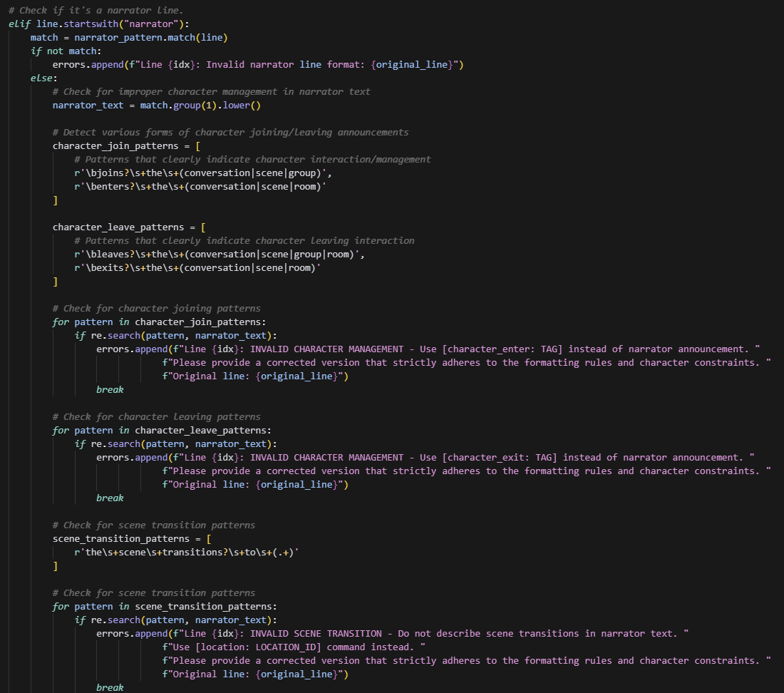Click "for pattern in scene_transition_patterns:" line

click(165, 606)
